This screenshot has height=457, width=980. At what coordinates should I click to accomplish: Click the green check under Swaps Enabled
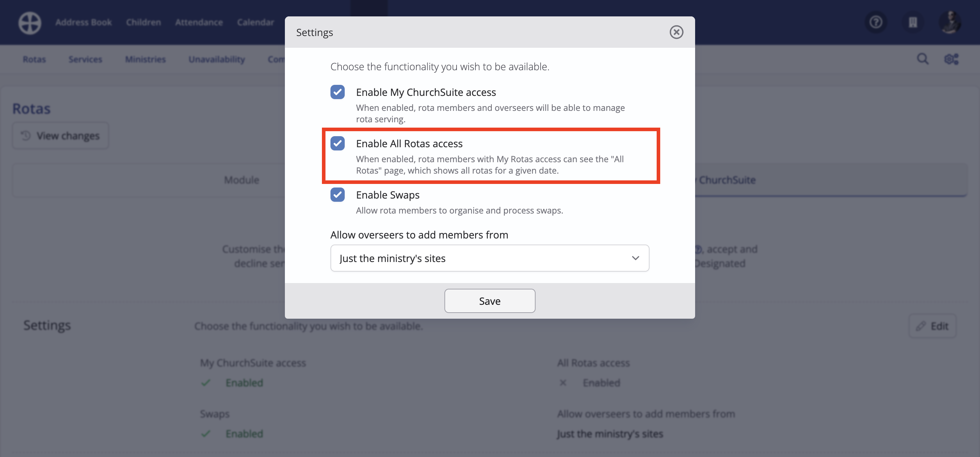206,434
